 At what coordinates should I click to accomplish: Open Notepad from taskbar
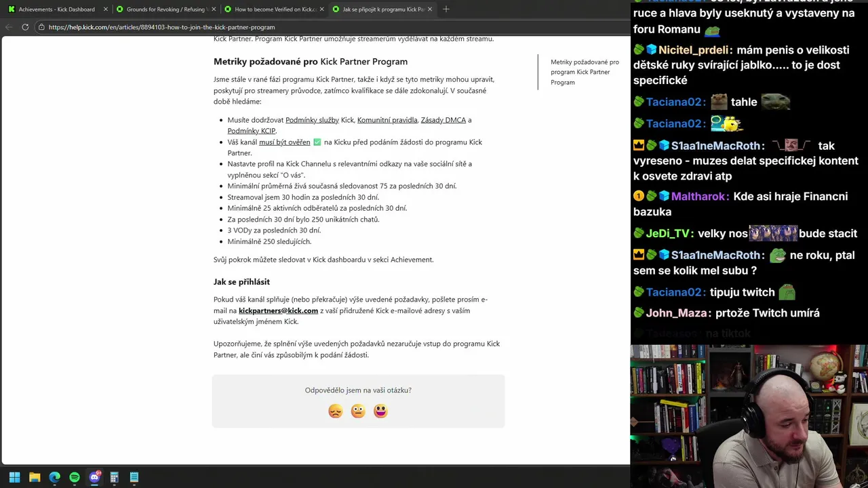pyautogui.click(x=134, y=477)
